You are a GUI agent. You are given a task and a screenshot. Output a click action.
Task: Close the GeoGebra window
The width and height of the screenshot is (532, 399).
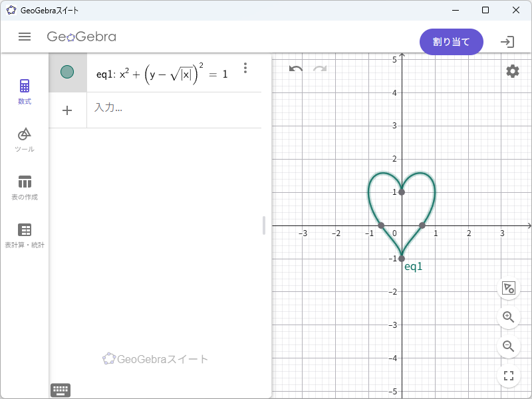tap(516, 10)
